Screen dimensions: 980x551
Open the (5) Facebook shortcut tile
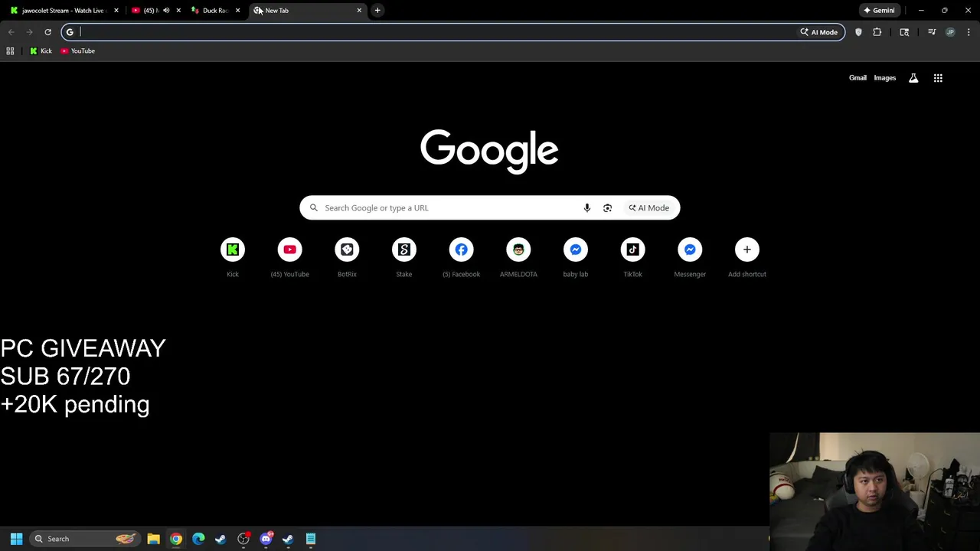pyautogui.click(x=461, y=258)
